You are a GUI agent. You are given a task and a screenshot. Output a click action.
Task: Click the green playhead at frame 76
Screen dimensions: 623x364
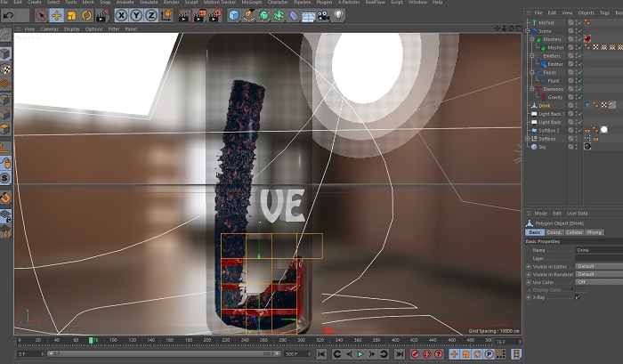point(91,340)
